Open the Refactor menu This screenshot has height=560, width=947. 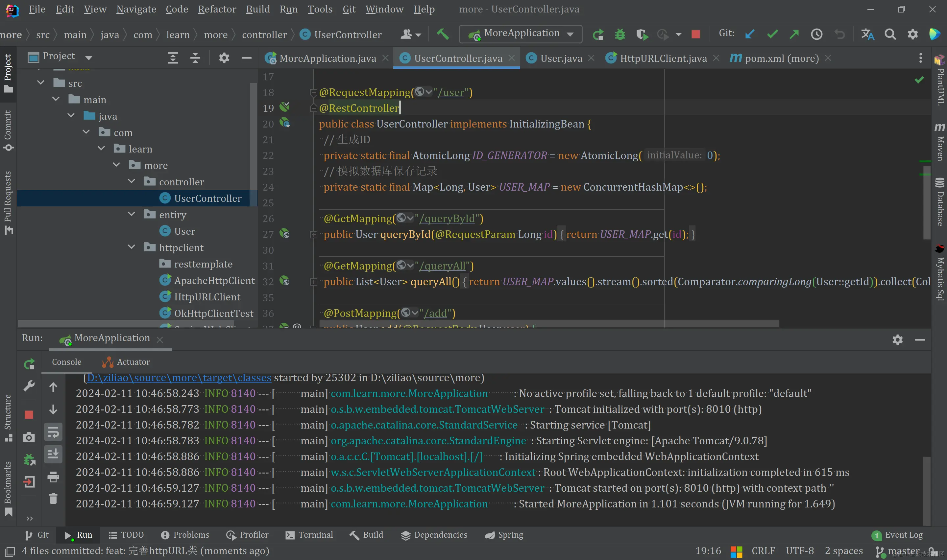(x=217, y=9)
